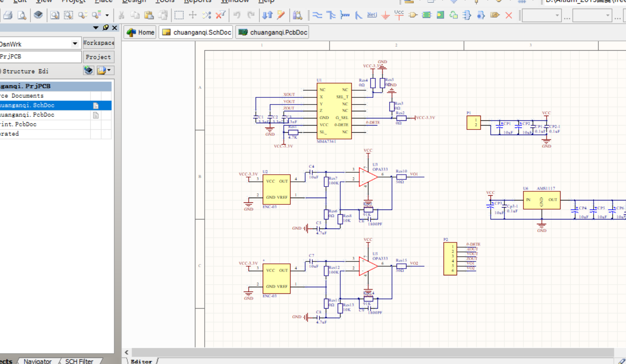The height and width of the screenshot is (364, 626).
Task: Open the Navigator panel tab
Action: 38,361
